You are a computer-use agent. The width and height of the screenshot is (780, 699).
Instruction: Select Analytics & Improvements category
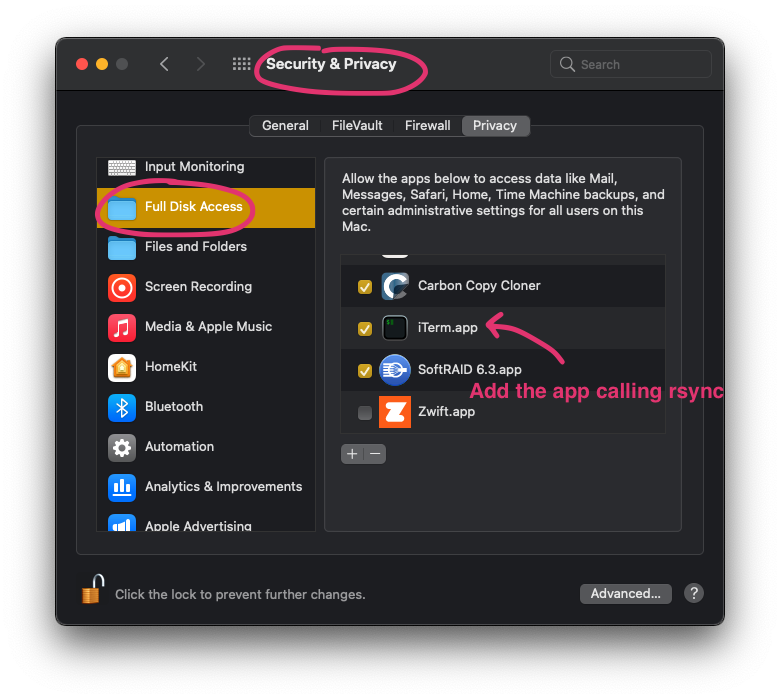[x=206, y=488]
